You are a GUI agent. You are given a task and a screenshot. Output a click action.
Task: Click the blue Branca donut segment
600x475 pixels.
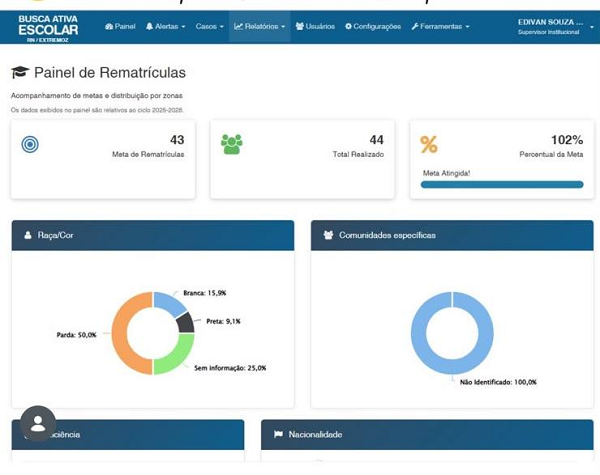click(168, 303)
